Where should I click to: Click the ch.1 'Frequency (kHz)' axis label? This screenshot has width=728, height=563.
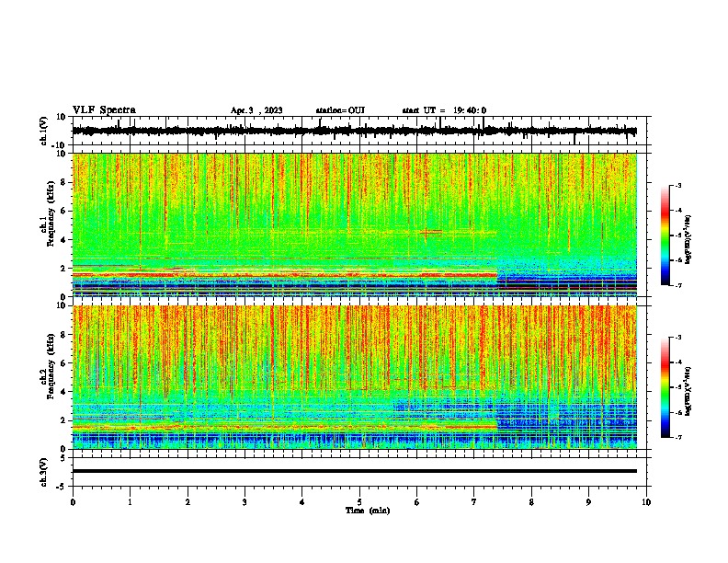[51, 213]
